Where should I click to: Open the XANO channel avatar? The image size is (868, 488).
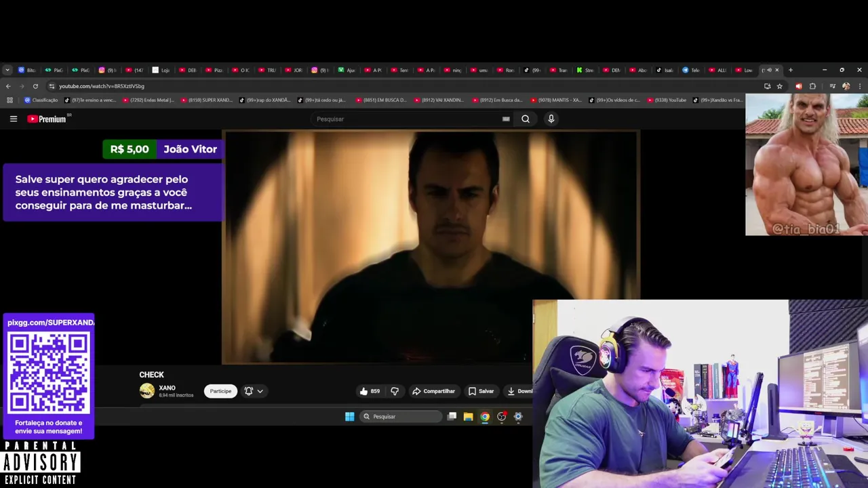point(146,390)
